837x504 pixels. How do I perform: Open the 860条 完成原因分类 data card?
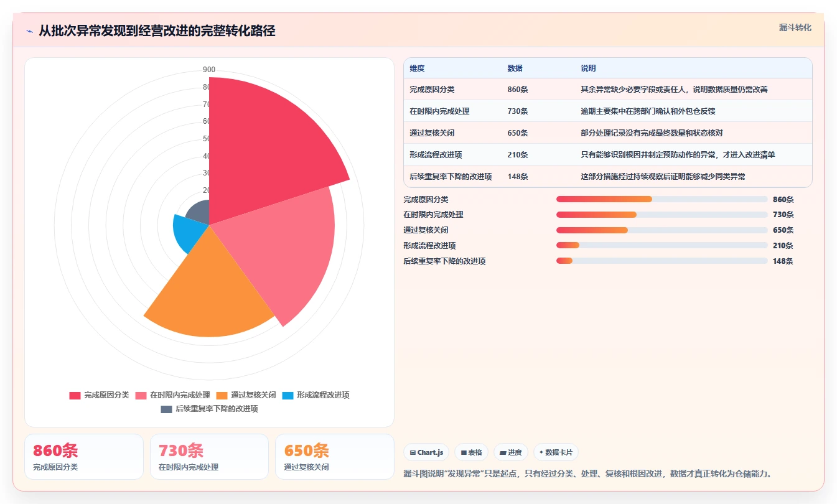click(x=84, y=457)
